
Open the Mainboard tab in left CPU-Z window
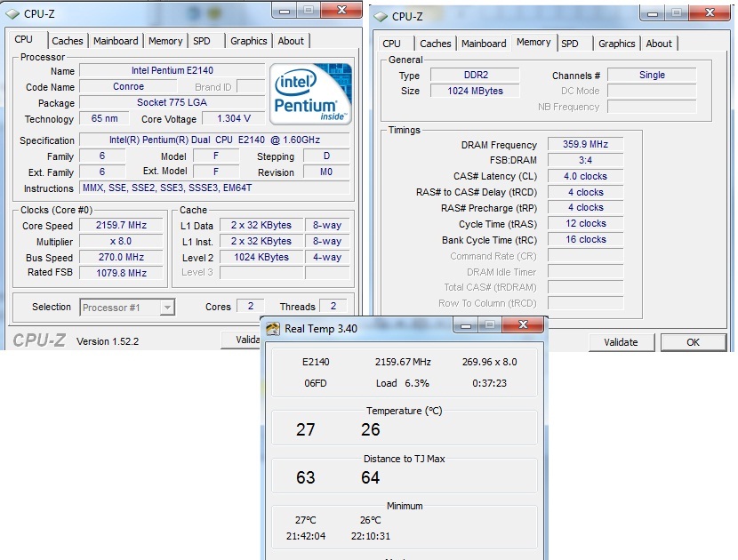pyautogui.click(x=116, y=41)
